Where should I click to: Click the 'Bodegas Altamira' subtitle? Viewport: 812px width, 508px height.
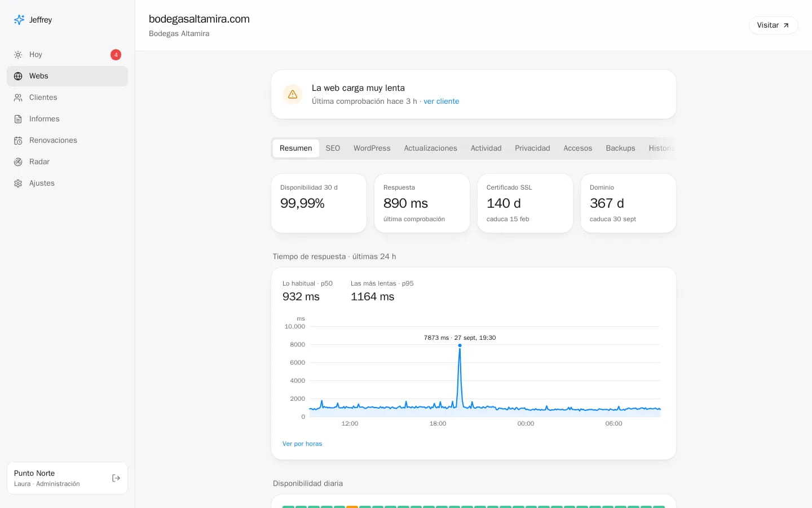[x=179, y=34]
